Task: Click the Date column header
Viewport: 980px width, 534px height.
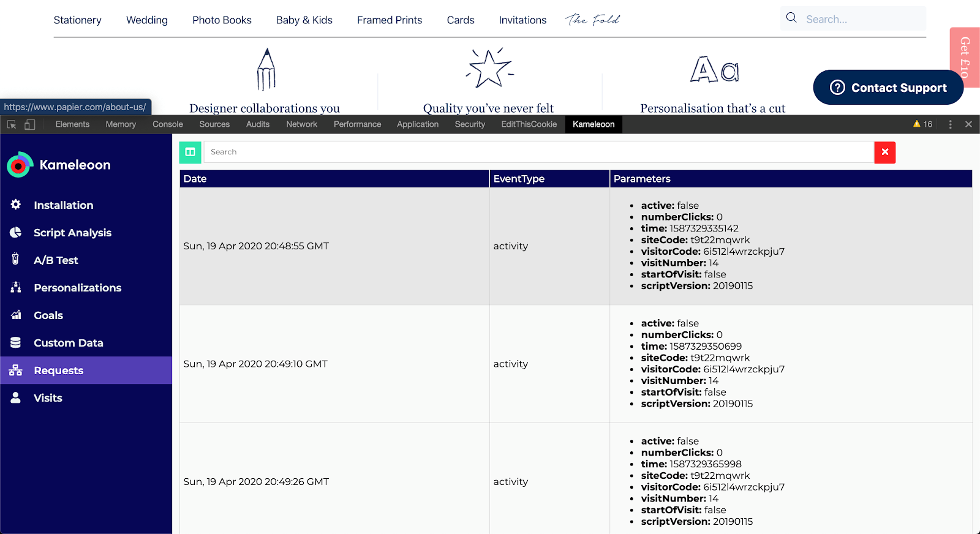Action: 334,178
